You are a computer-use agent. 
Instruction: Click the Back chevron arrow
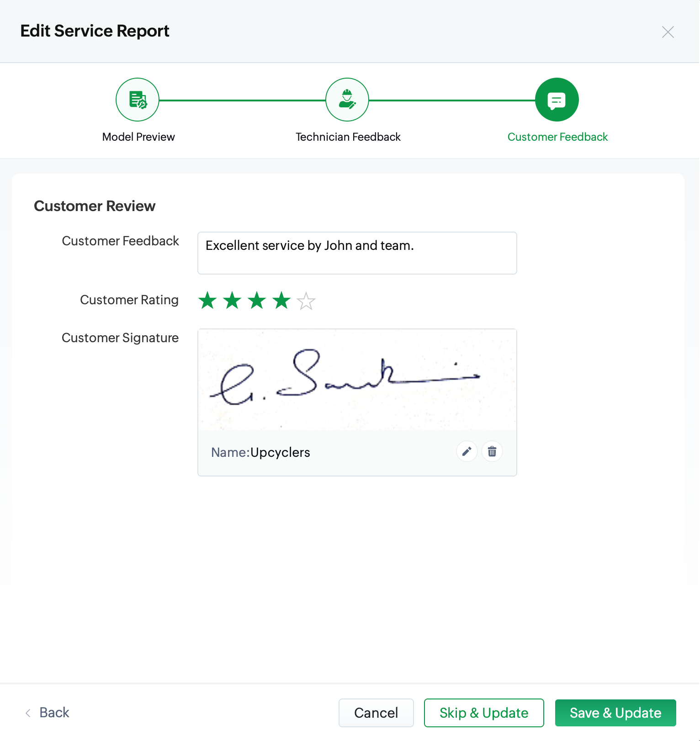28,713
